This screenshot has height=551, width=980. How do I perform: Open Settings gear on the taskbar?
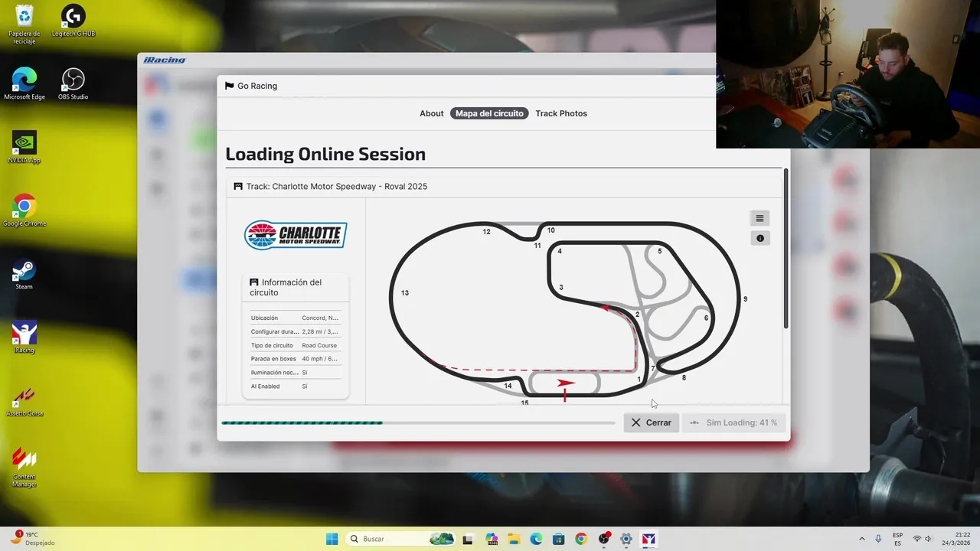[626, 539]
